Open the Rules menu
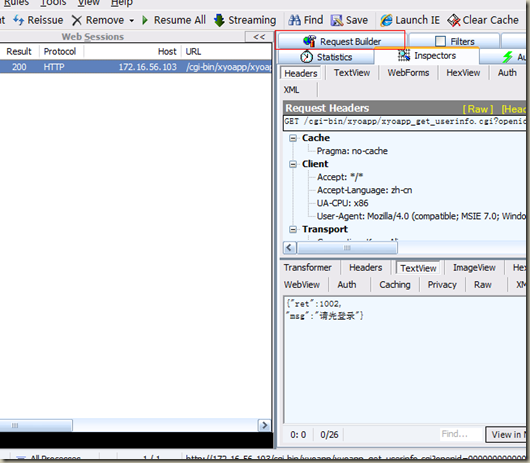530x463 pixels. 16,3
